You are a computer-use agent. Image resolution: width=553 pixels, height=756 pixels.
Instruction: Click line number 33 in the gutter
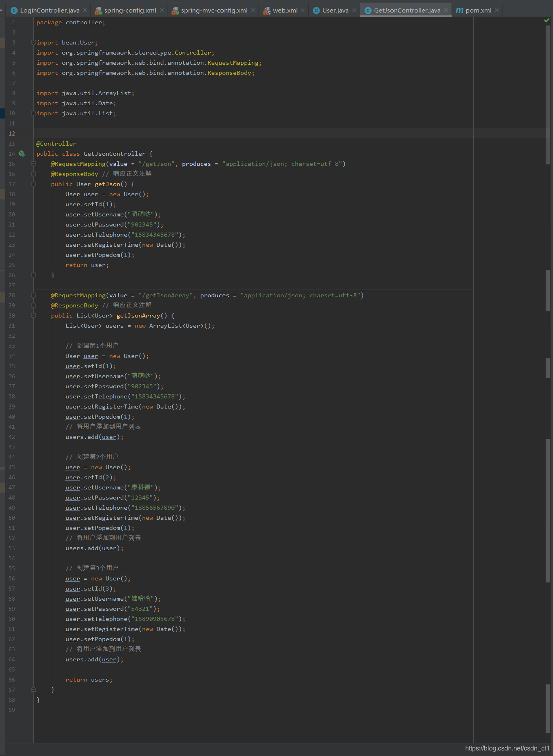pyautogui.click(x=12, y=346)
